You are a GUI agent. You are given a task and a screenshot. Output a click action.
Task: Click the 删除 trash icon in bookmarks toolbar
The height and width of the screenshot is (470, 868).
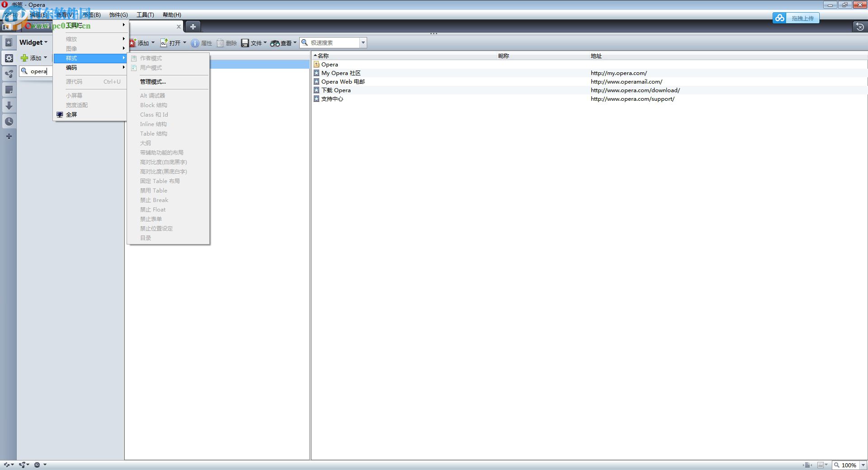[220, 43]
